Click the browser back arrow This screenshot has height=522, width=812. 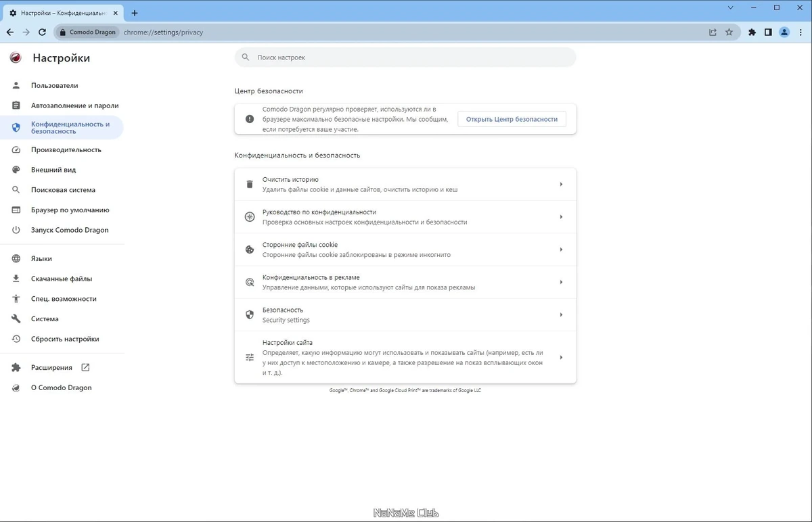click(x=10, y=32)
